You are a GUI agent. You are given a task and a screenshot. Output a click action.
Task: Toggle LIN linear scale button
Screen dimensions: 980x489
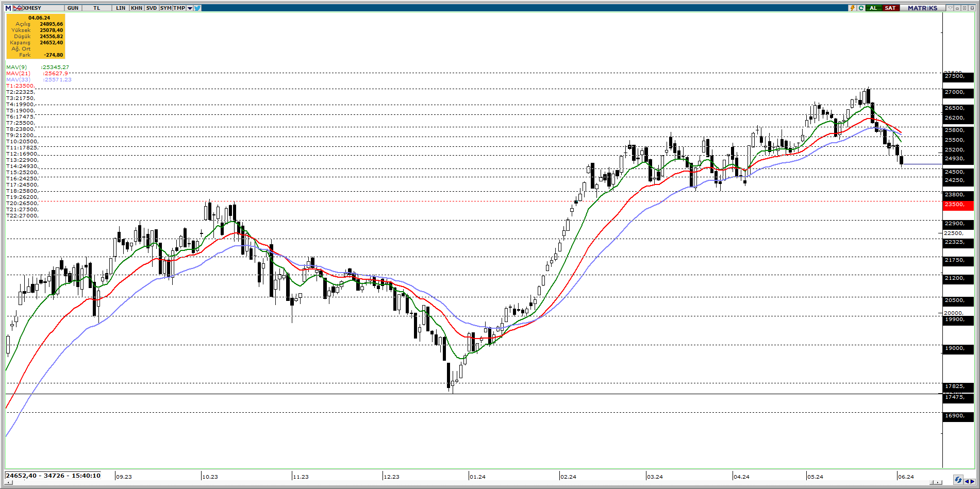pos(121,8)
